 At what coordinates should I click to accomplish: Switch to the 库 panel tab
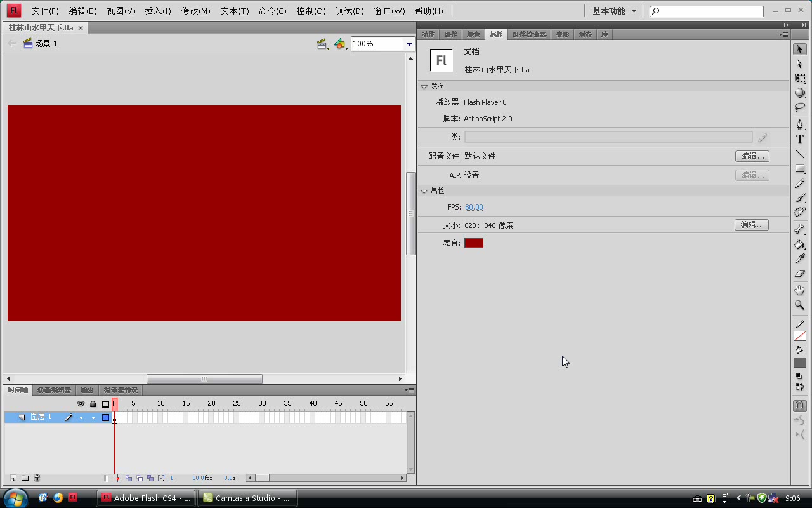(x=605, y=34)
